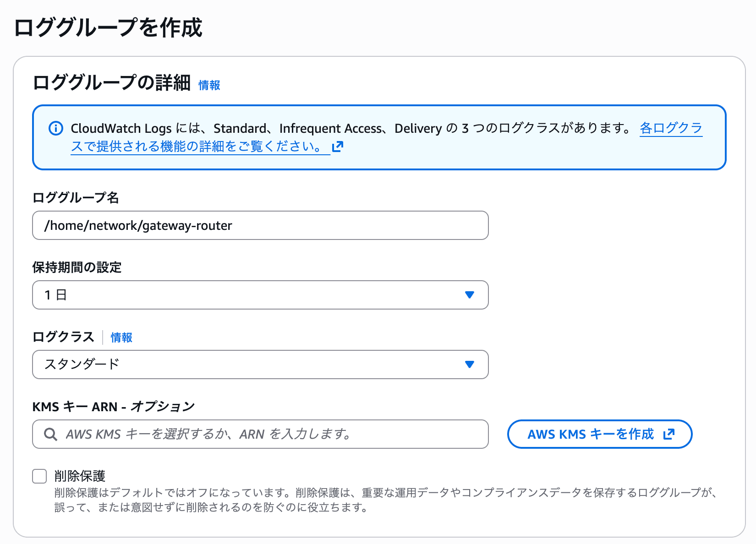Click the ロググループ名 input field
The height and width of the screenshot is (544, 756).
pos(260,225)
